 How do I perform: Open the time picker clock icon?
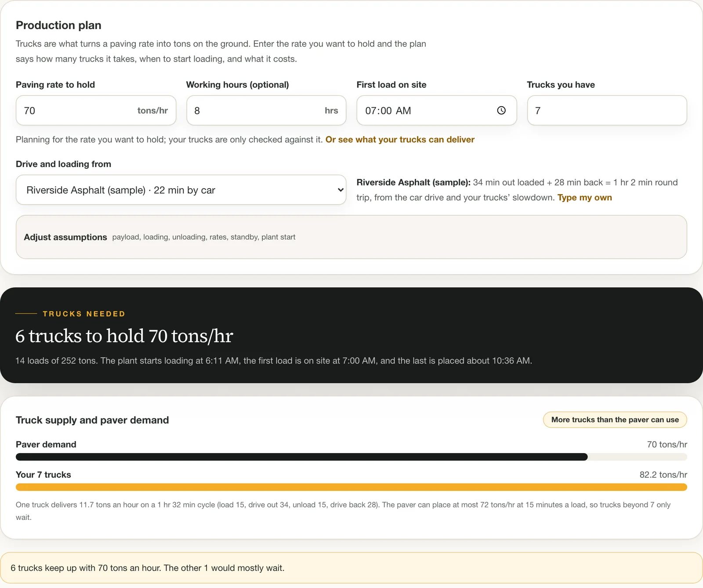[x=501, y=110]
